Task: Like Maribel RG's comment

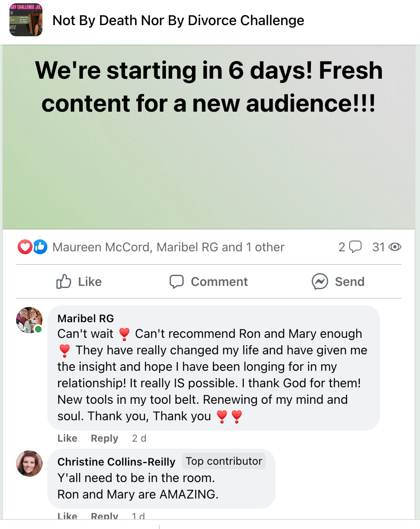Action: (67, 438)
